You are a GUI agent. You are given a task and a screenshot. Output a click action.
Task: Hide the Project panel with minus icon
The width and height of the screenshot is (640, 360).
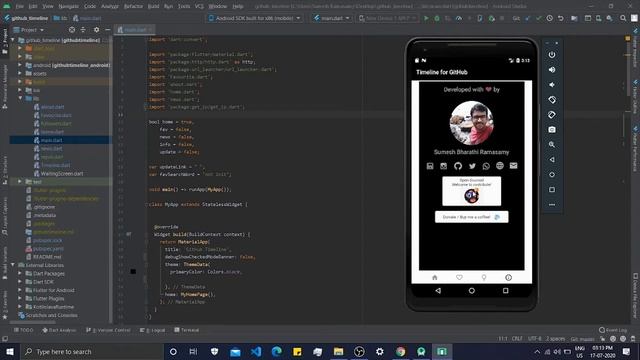click(x=107, y=30)
